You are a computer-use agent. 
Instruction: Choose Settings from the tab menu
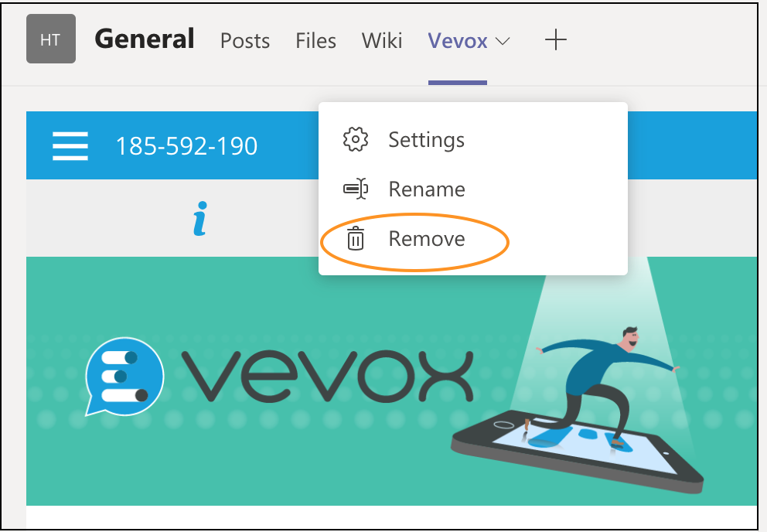(x=426, y=140)
